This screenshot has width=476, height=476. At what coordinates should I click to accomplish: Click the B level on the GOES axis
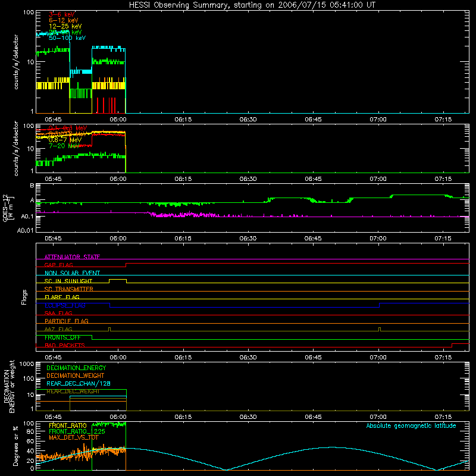click(32, 185)
